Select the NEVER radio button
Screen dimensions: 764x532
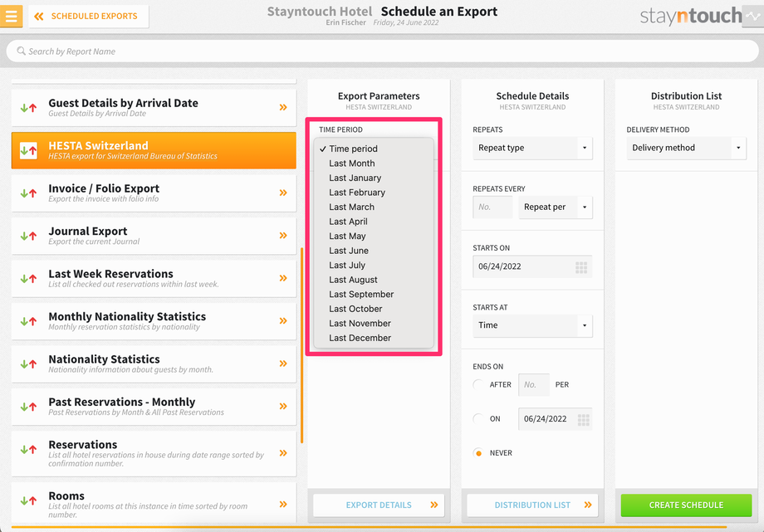coord(478,453)
